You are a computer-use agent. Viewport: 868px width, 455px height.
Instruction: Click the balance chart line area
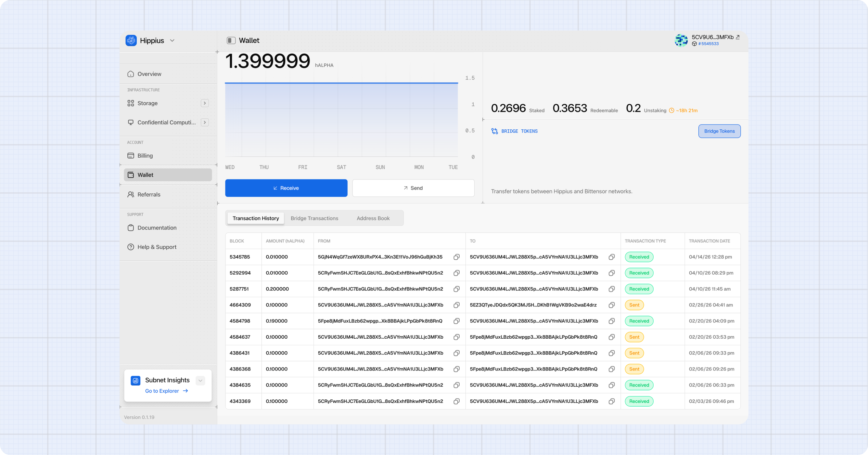[341, 120]
